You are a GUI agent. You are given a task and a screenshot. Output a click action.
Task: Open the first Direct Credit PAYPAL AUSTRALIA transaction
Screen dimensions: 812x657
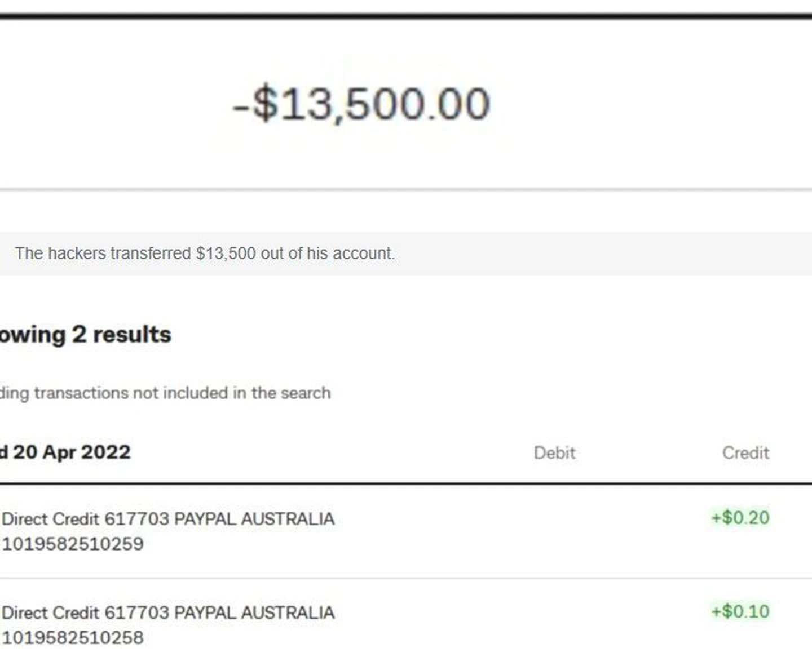pos(168,519)
